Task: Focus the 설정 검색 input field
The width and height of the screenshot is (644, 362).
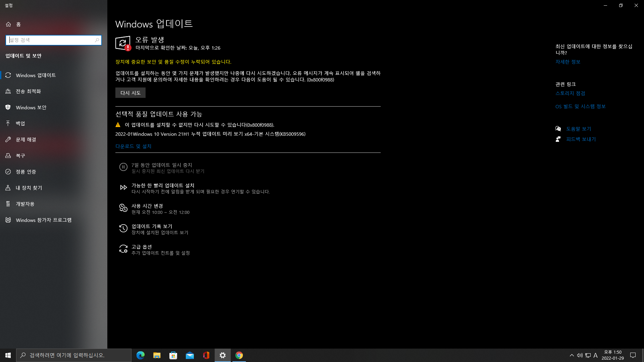Action: tap(54, 40)
